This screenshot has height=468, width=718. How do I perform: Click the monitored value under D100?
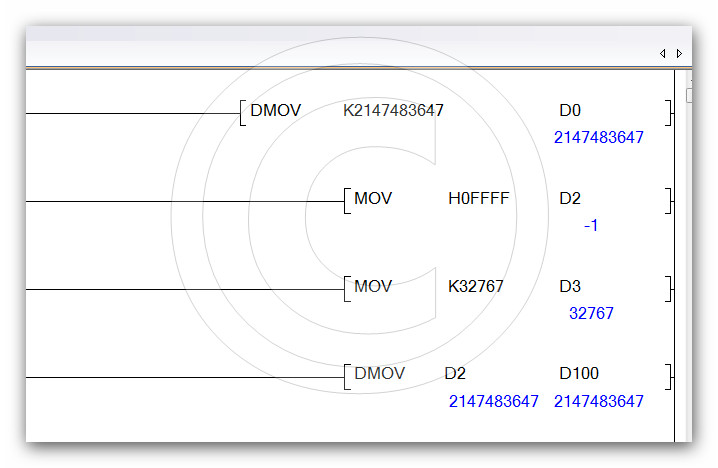click(x=598, y=401)
